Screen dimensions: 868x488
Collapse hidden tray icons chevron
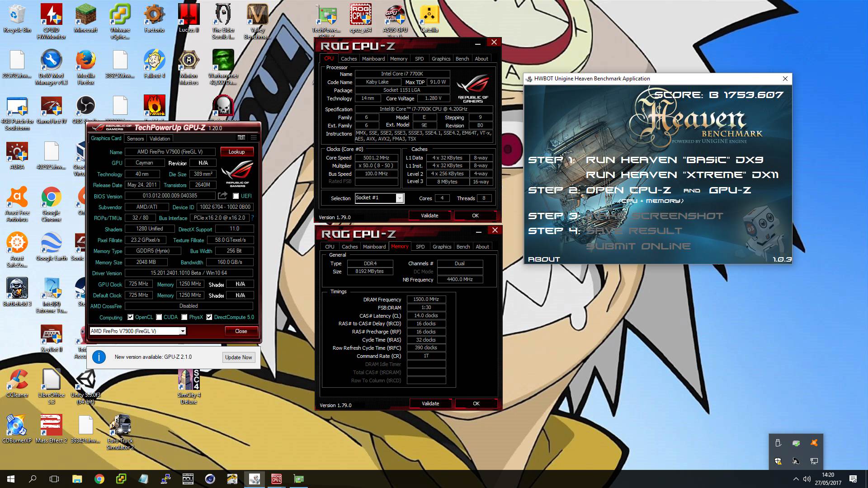[796, 479]
